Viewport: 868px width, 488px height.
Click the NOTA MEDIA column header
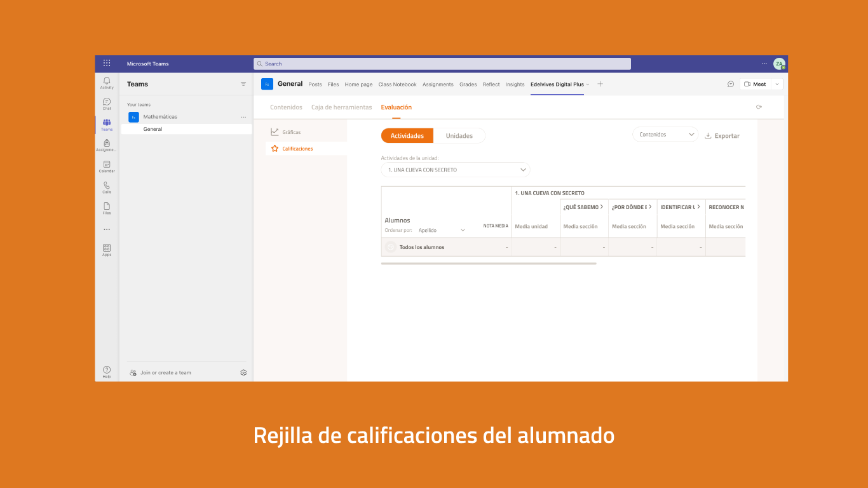(496, 226)
